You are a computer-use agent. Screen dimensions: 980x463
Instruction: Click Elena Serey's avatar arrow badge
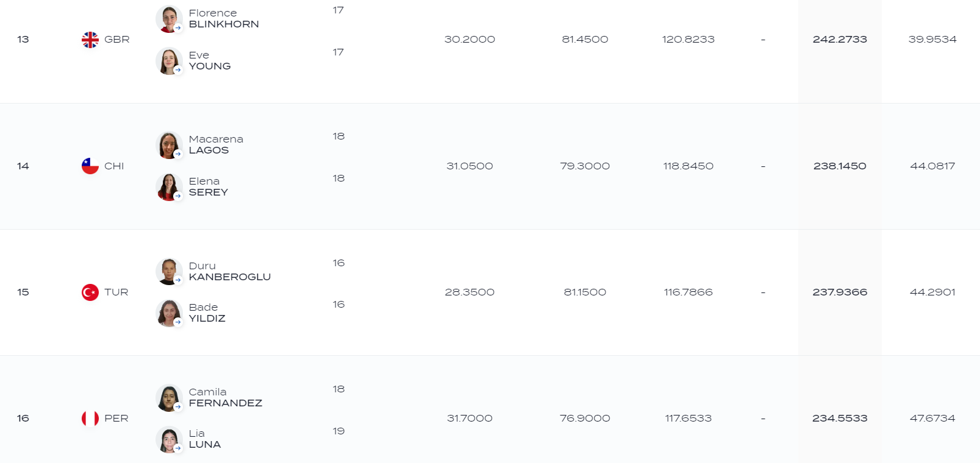(x=178, y=196)
